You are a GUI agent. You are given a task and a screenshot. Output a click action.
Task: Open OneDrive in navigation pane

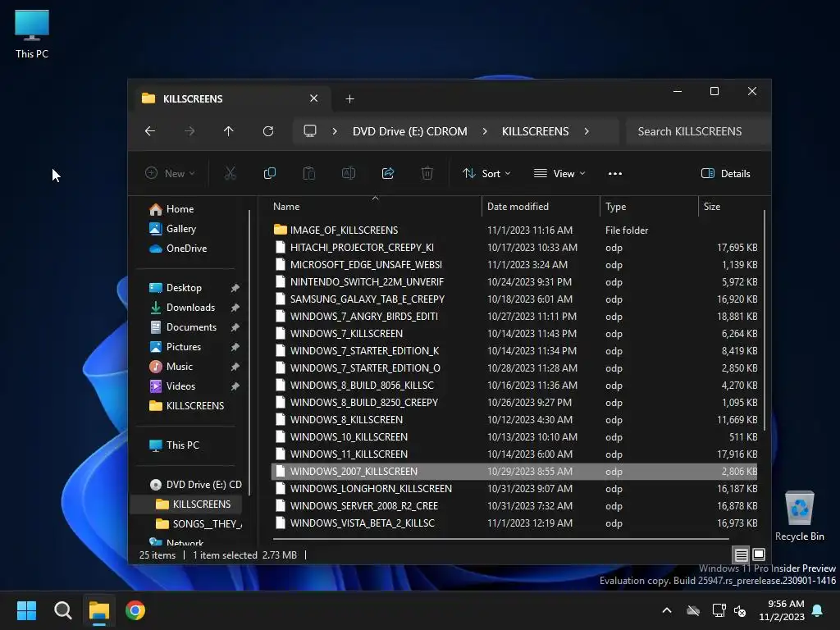coord(178,248)
